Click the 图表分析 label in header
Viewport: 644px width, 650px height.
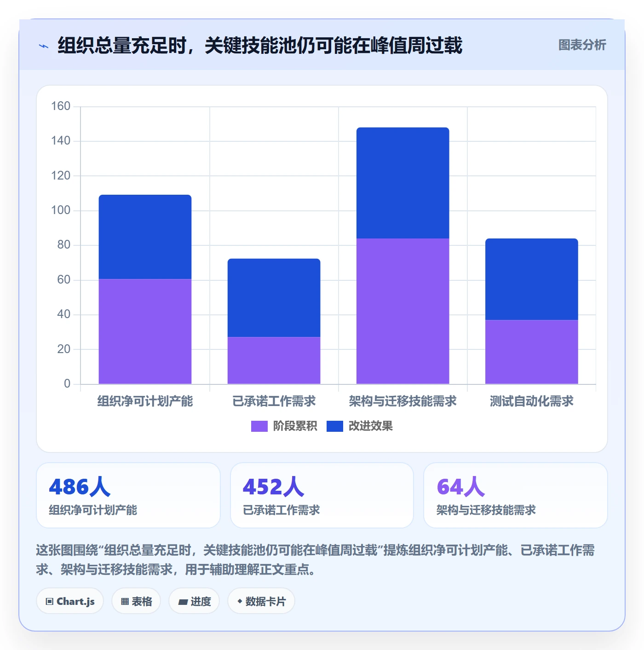582,45
